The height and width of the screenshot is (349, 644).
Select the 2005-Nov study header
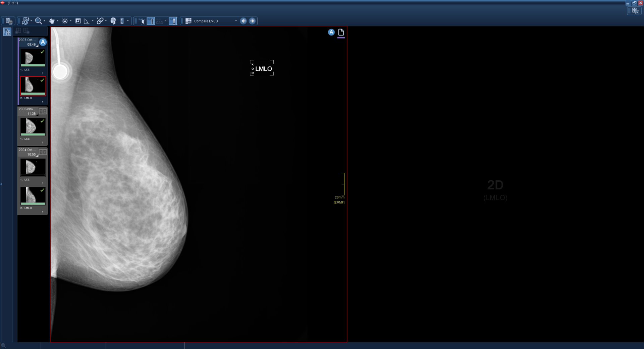tap(28, 111)
